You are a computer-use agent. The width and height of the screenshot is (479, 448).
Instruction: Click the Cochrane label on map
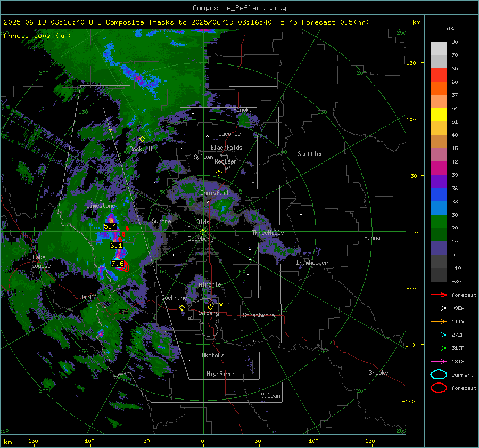coord(174,298)
